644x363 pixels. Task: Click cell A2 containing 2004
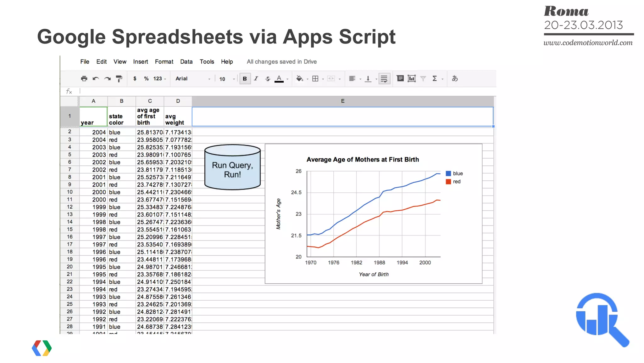[x=93, y=132]
